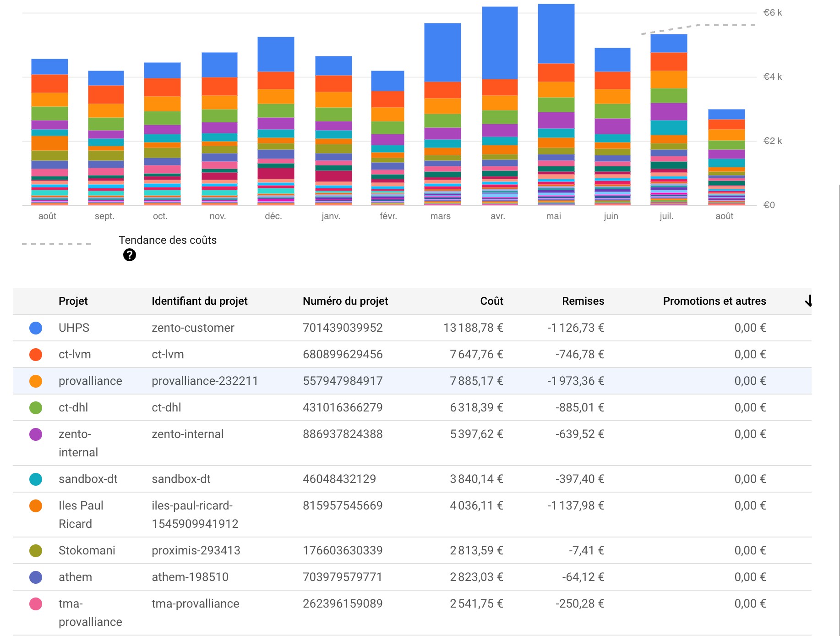
Task: Click the sort descending arrow in the table header
Action: click(808, 301)
